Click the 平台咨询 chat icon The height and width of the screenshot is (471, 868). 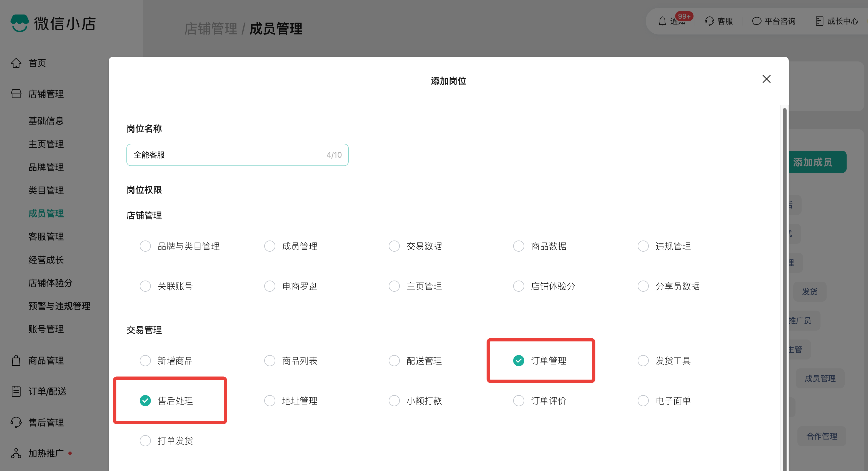(x=757, y=21)
